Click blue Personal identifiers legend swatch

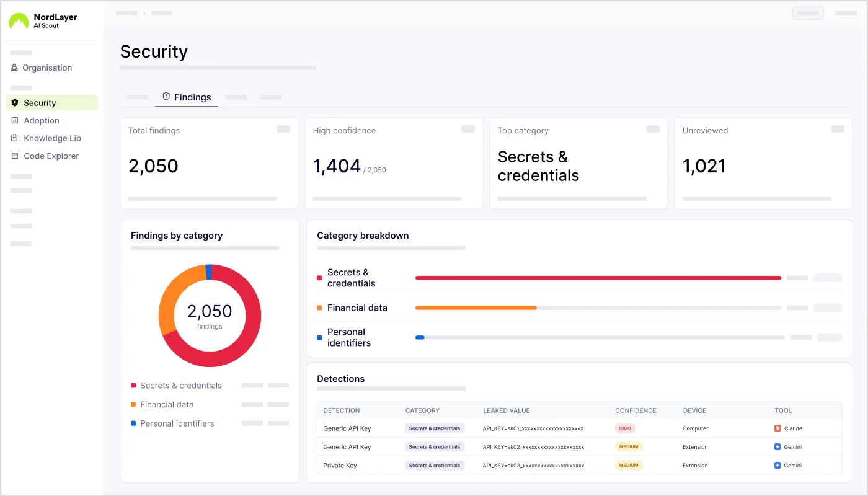point(133,423)
